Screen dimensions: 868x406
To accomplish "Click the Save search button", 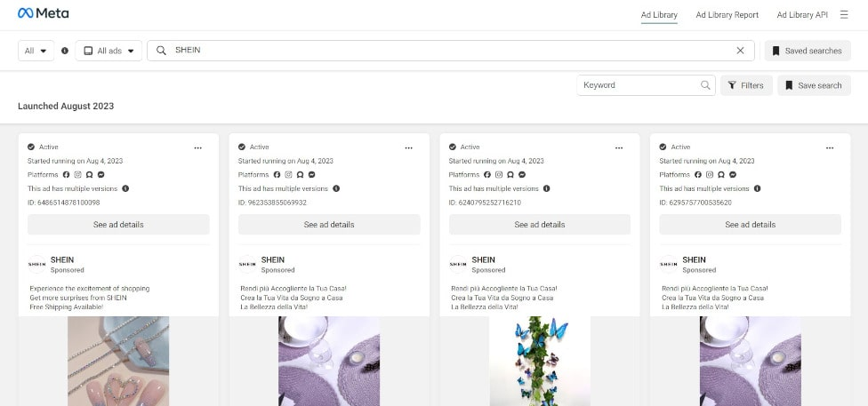I will 813,85.
